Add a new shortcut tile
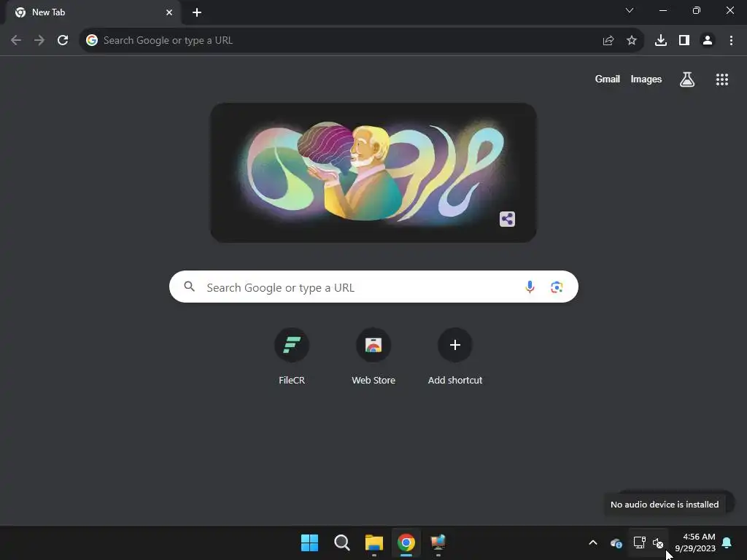This screenshot has height=560, width=747. 455,356
